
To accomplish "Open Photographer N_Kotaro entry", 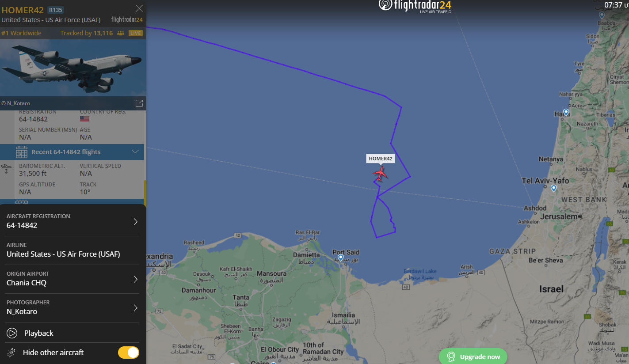I will tap(73, 307).
